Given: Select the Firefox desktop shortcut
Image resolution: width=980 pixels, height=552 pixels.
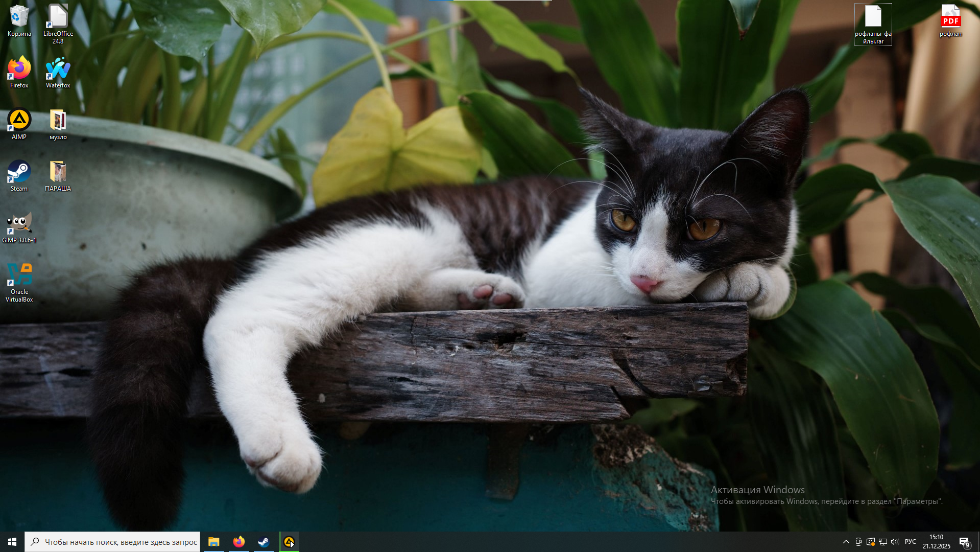Looking at the screenshot, I should 19,73.
